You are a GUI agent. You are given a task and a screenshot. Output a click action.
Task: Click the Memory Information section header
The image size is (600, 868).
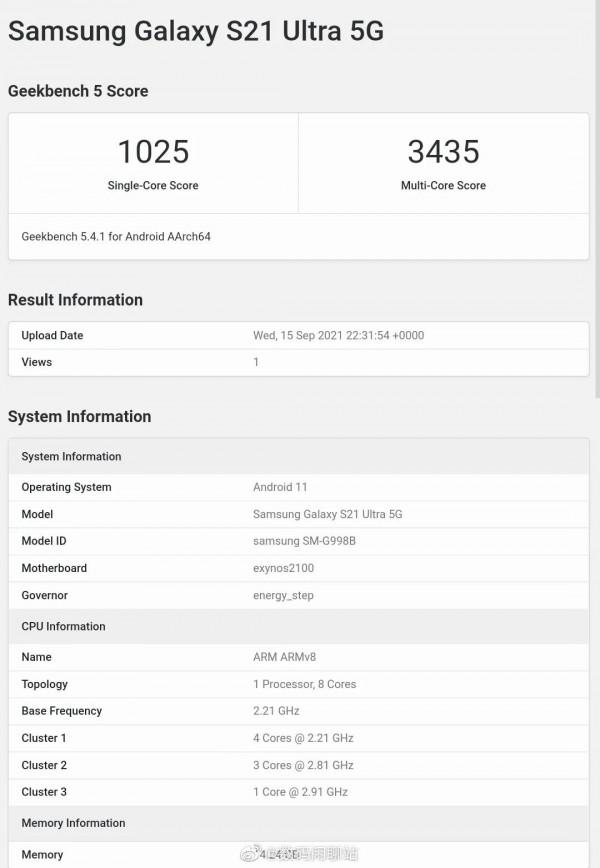coord(298,823)
